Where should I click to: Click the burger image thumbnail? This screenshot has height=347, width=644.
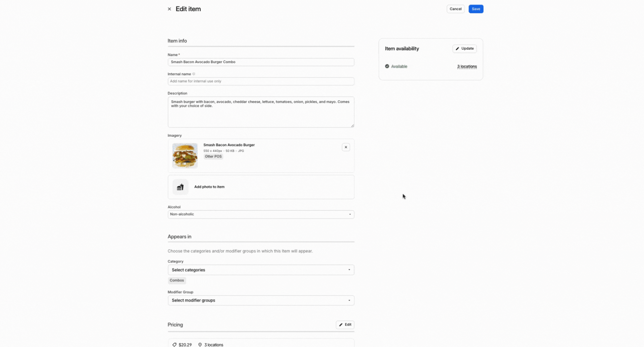point(185,156)
